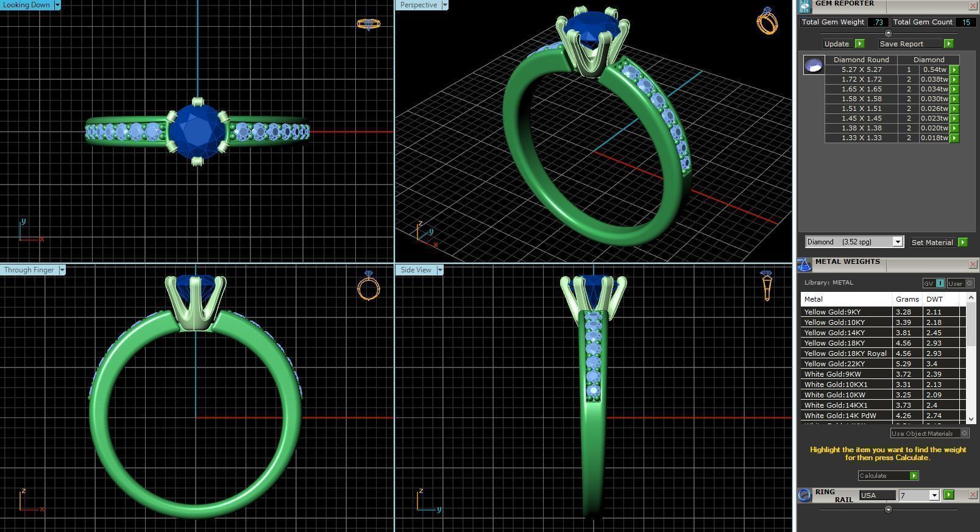The height and width of the screenshot is (532, 980).
Task: Select the White Gold:14K PdW row
Action: tap(883, 416)
